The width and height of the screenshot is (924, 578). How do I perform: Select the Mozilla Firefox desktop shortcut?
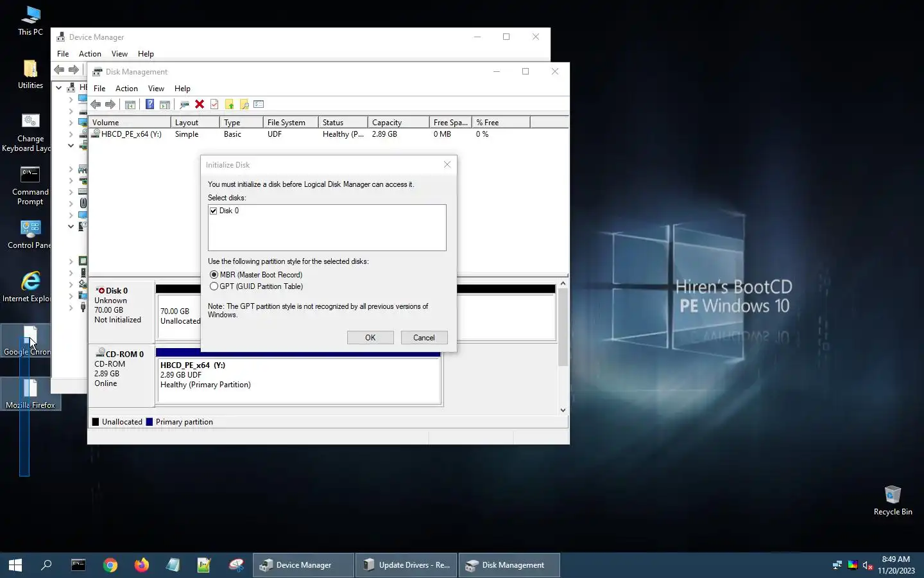click(30, 394)
